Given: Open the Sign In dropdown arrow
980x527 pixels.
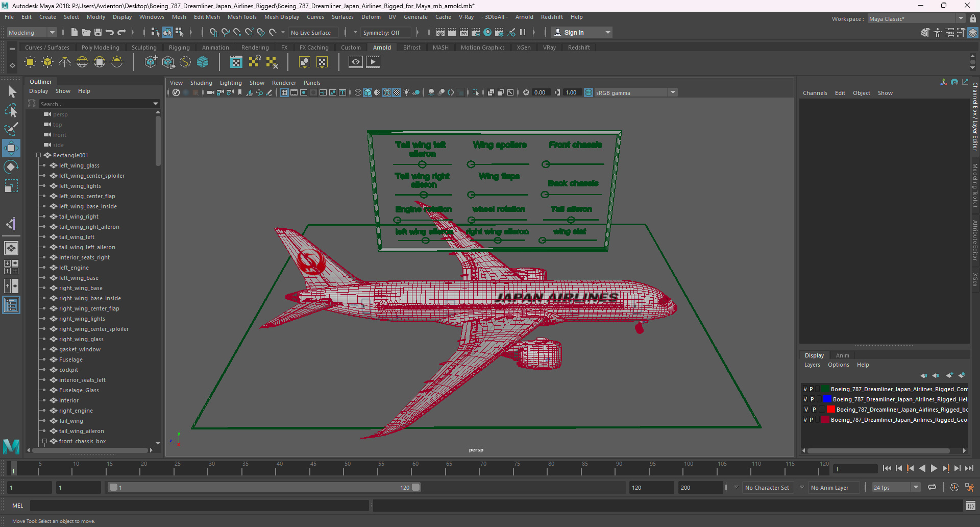Looking at the screenshot, I should coord(607,32).
